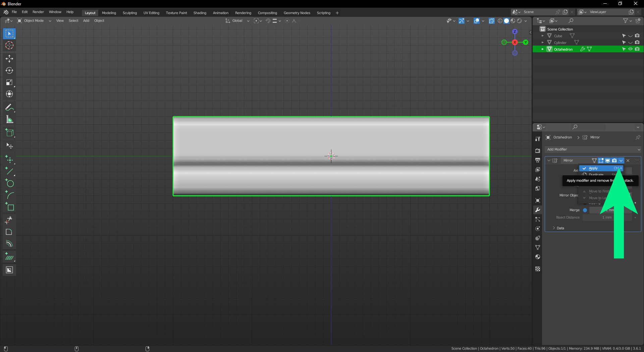644x352 pixels.
Task: Toggle Mirror modifier render camera icon
Action: 614,161
